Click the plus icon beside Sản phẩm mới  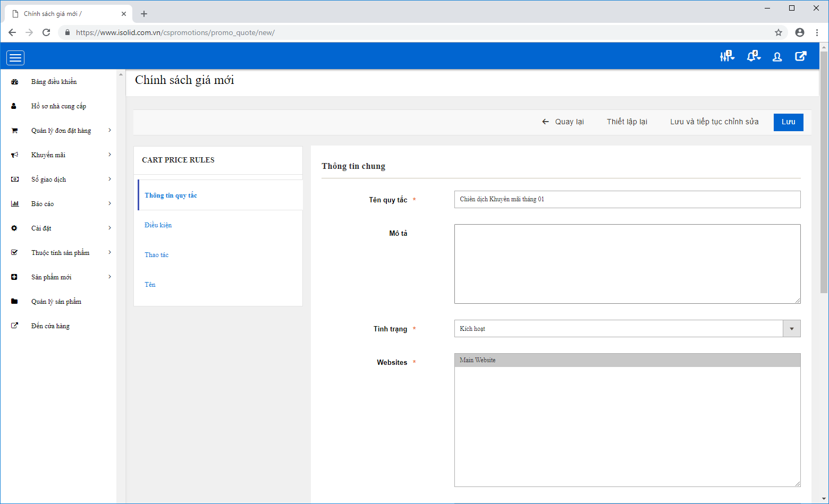pyautogui.click(x=14, y=277)
